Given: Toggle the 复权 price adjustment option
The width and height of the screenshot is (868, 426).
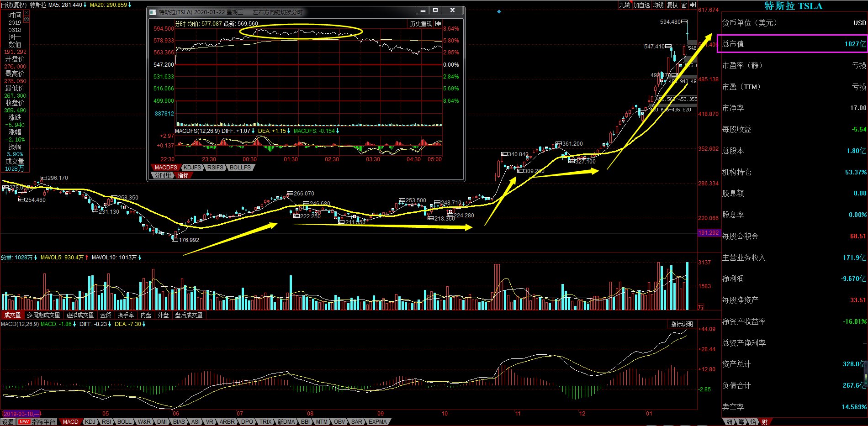Looking at the screenshot, I should coord(672,5).
